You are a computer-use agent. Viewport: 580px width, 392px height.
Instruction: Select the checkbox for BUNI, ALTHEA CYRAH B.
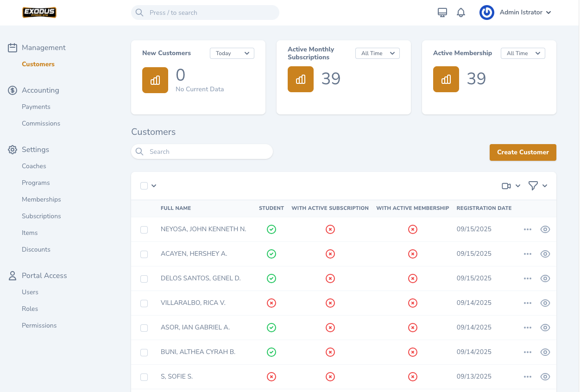coord(144,353)
